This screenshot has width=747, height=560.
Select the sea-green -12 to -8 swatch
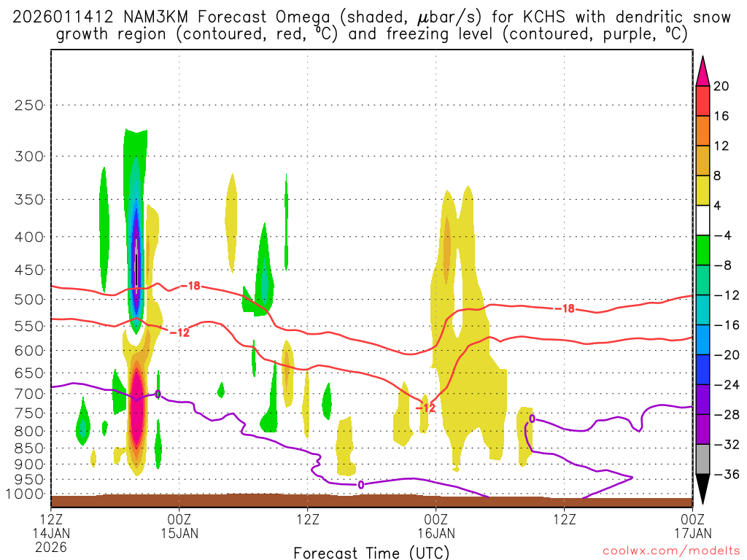pyautogui.click(x=703, y=281)
